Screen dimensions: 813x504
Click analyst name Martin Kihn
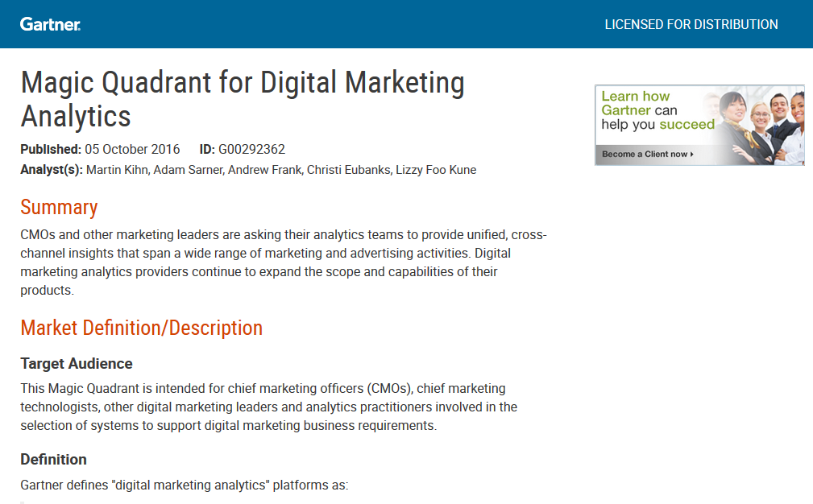click(117, 170)
